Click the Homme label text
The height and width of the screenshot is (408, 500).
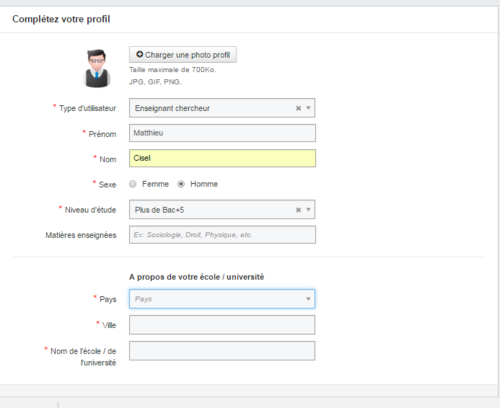[204, 184]
